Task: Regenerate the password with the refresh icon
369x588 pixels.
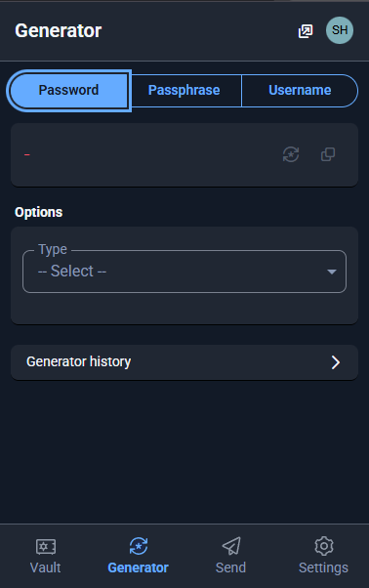Action: click(291, 154)
